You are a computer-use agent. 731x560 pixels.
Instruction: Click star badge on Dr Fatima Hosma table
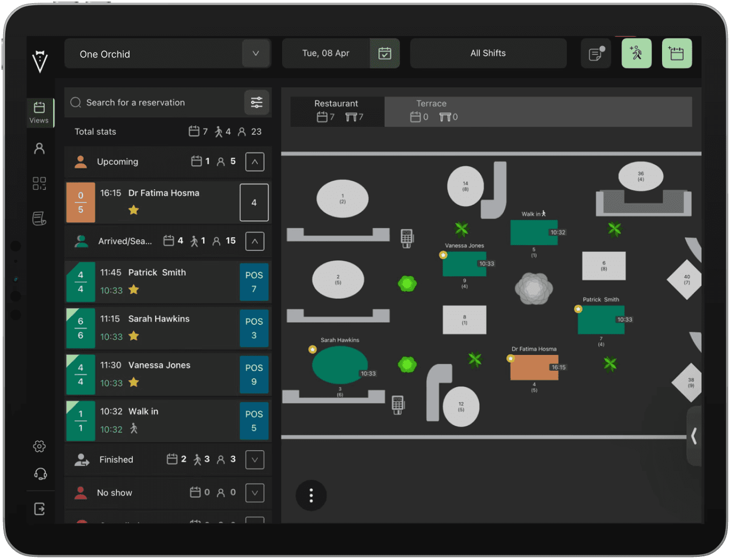coord(510,359)
